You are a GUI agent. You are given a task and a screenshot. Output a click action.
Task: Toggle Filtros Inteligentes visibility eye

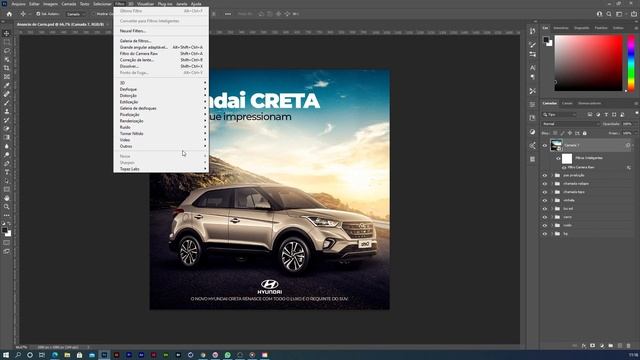(x=558, y=158)
